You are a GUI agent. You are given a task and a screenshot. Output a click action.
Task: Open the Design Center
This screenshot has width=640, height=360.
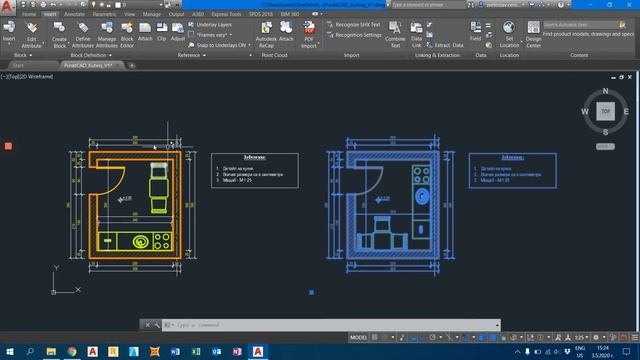coord(533,35)
